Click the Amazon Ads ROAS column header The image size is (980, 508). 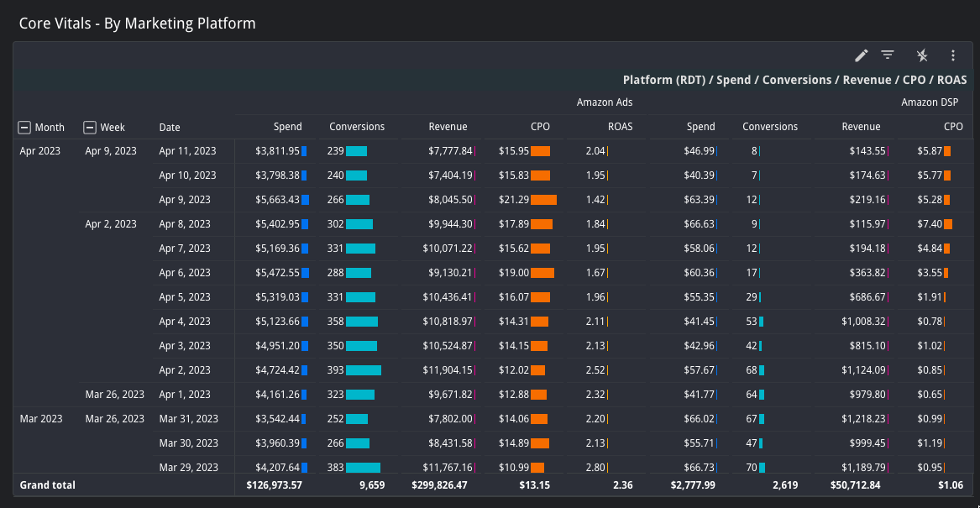pos(620,127)
